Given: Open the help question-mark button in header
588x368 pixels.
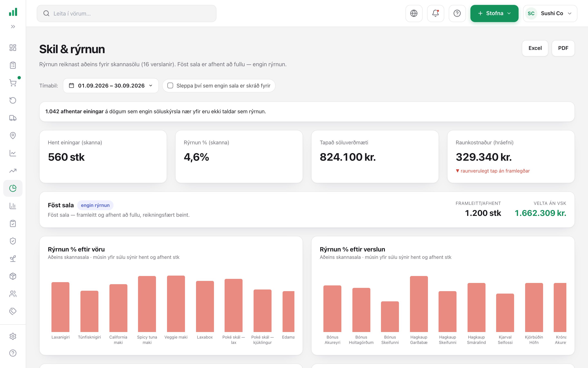Looking at the screenshot, I should 457,13.
